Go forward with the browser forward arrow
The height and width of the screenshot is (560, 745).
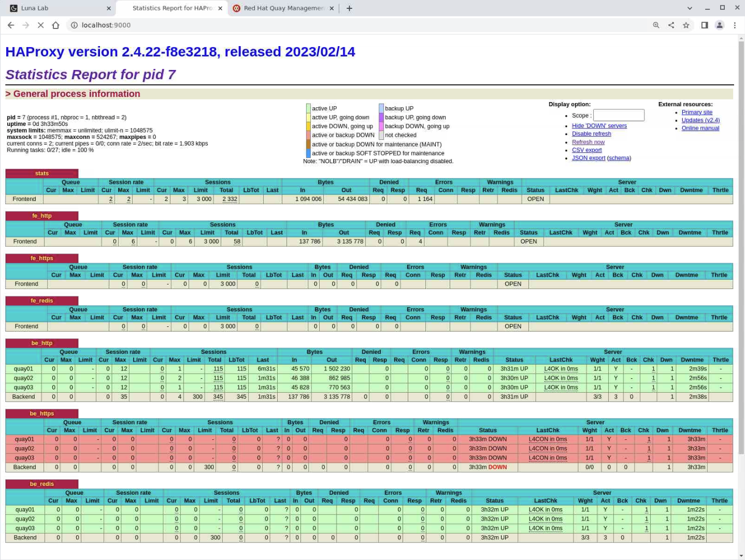tap(26, 25)
